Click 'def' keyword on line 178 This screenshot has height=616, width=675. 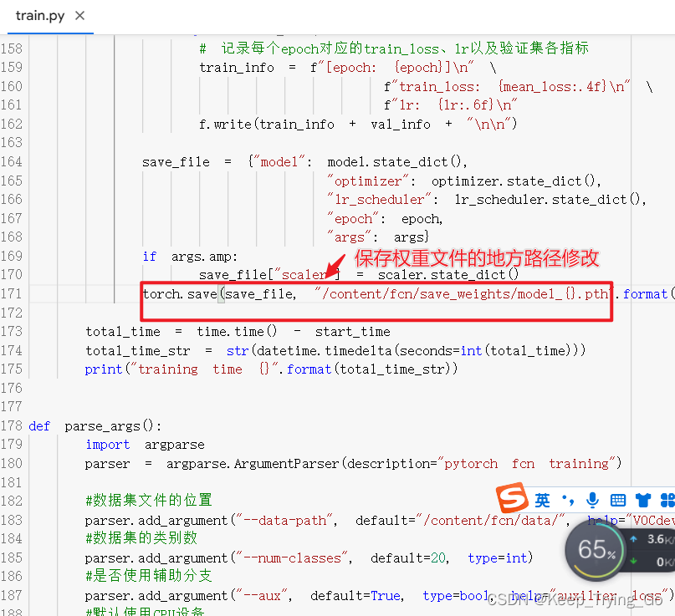point(39,426)
